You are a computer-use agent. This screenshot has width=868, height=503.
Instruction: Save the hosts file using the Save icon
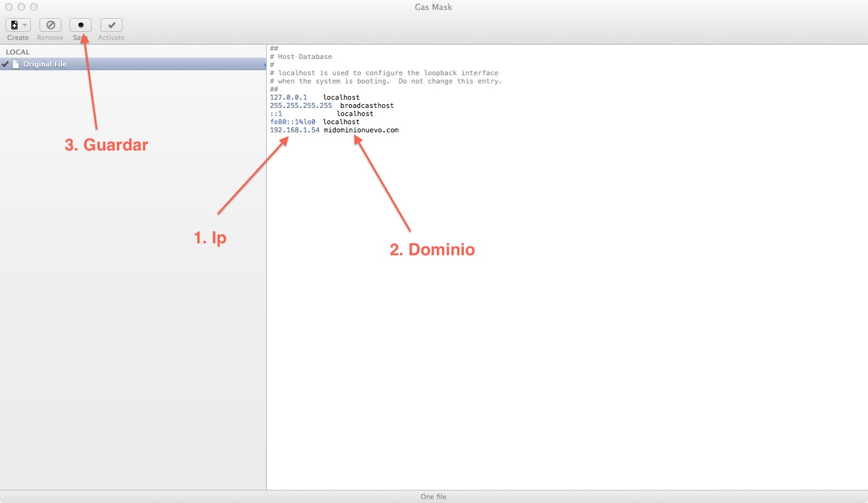coord(80,25)
